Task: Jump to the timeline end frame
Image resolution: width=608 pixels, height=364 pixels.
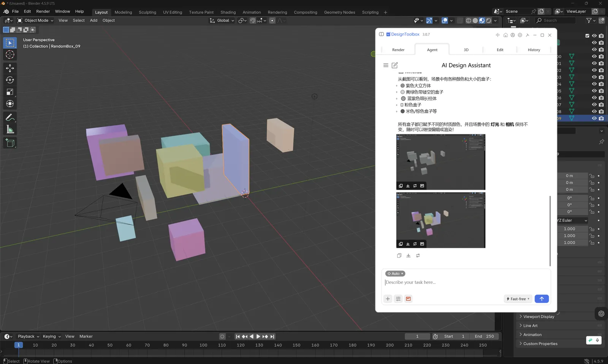Action: (272, 336)
